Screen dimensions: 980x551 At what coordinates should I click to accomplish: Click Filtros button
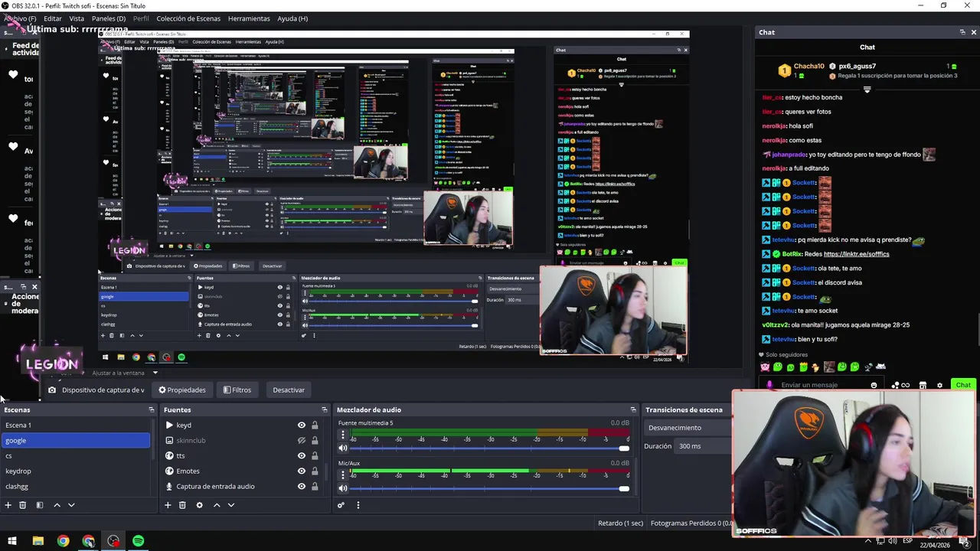237,390
